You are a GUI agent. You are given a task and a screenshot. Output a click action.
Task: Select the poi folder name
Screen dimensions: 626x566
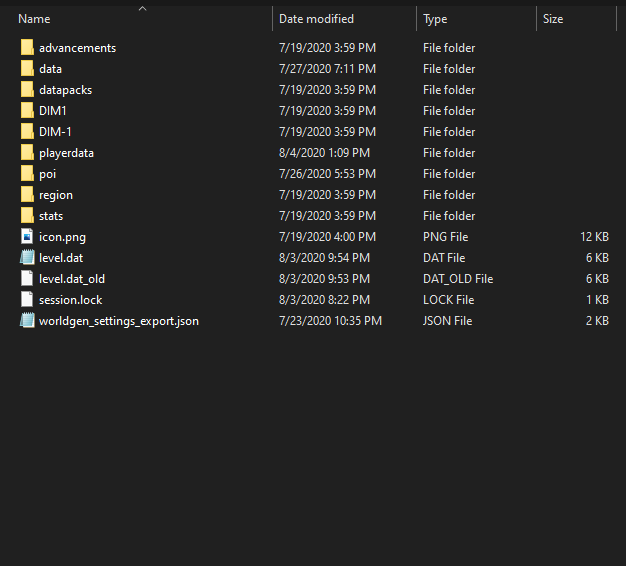pos(47,174)
